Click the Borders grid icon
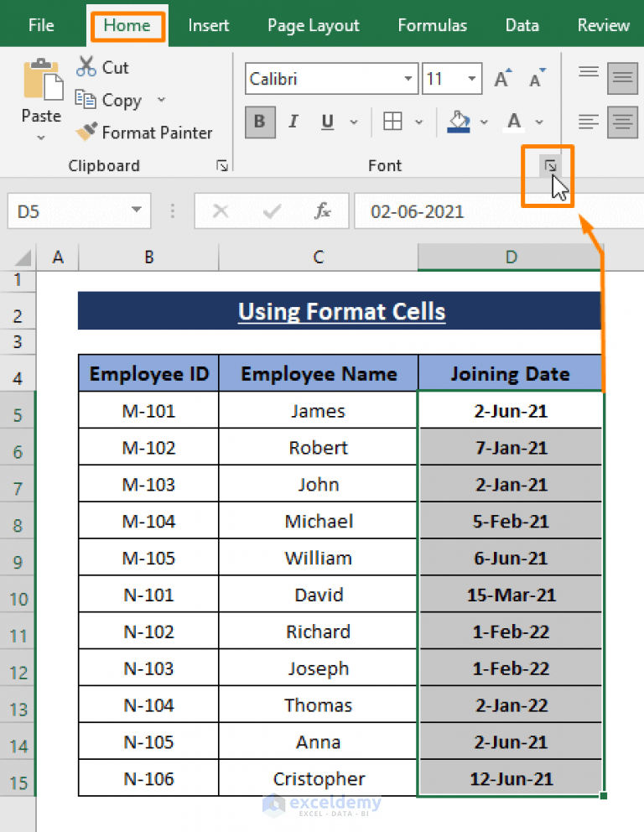Screen dimensions: 644x832 click(393, 122)
